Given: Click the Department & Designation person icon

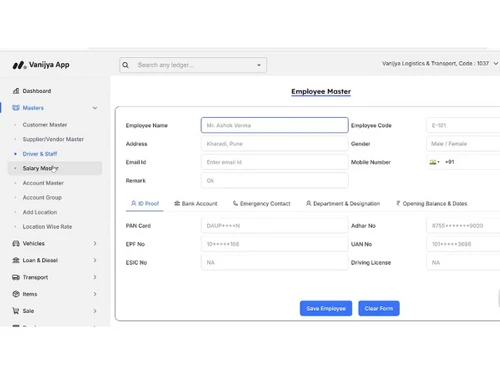Looking at the screenshot, I should (308, 203).
